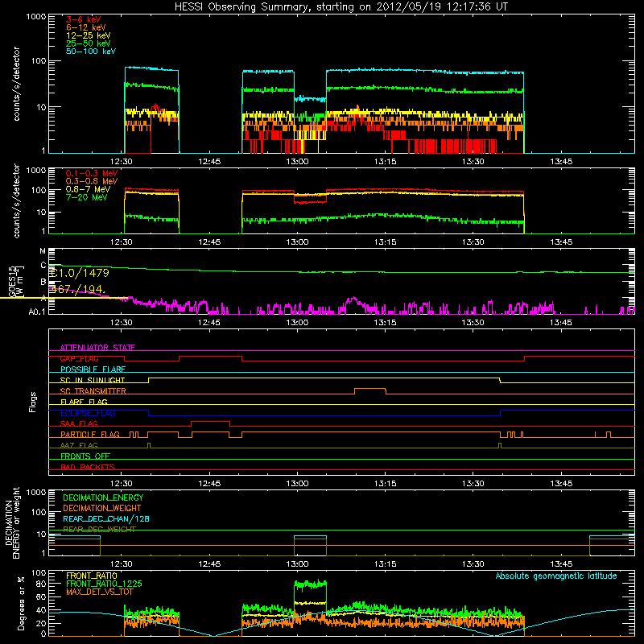
Task: Click the HESSI Observing Summary title
Action: pyautogui.click(x=341, y=7)
